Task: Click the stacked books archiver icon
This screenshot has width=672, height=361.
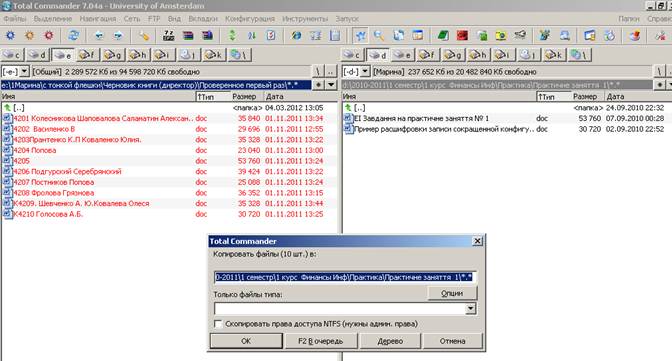Action: 188,36
